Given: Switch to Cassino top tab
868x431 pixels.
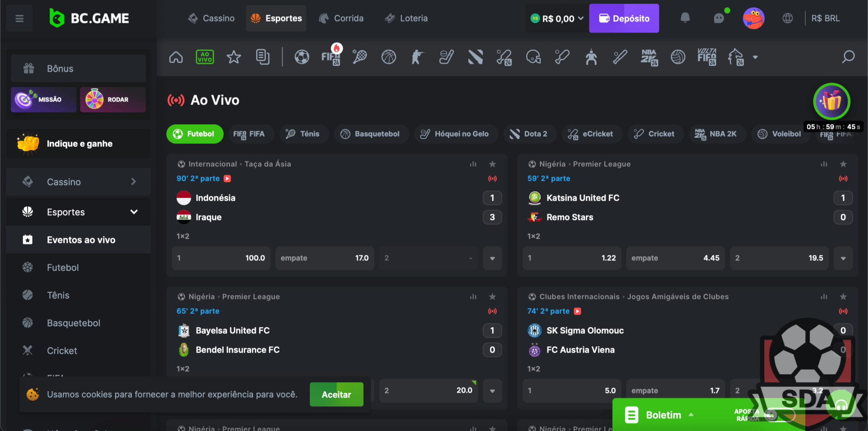Looking at the screenshot, I should (x=211, y=18).
